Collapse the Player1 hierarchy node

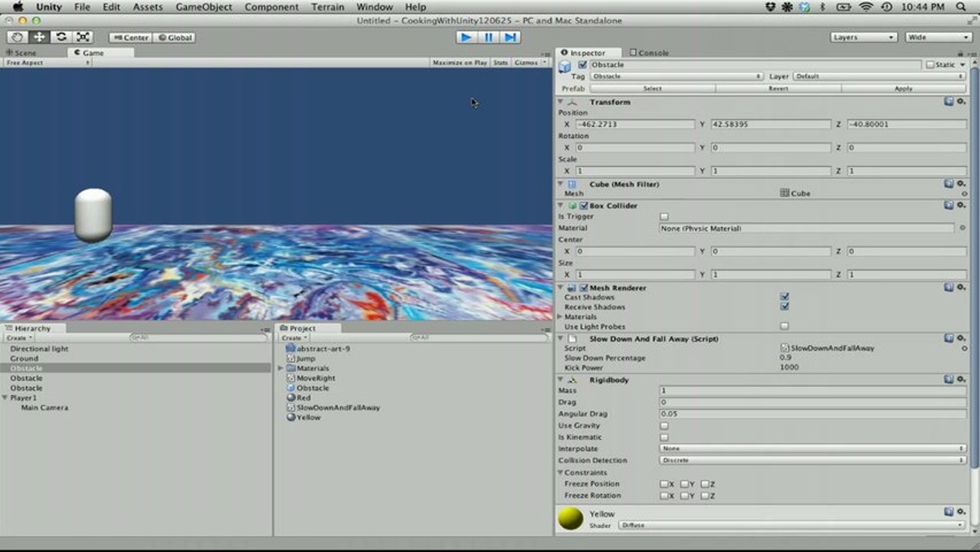click(x=5, y=398)
